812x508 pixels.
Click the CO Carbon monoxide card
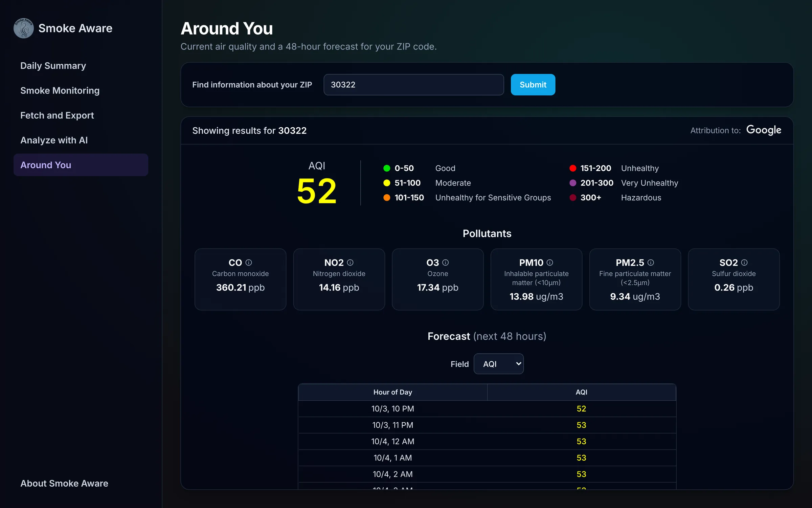(x=240, y=279)
